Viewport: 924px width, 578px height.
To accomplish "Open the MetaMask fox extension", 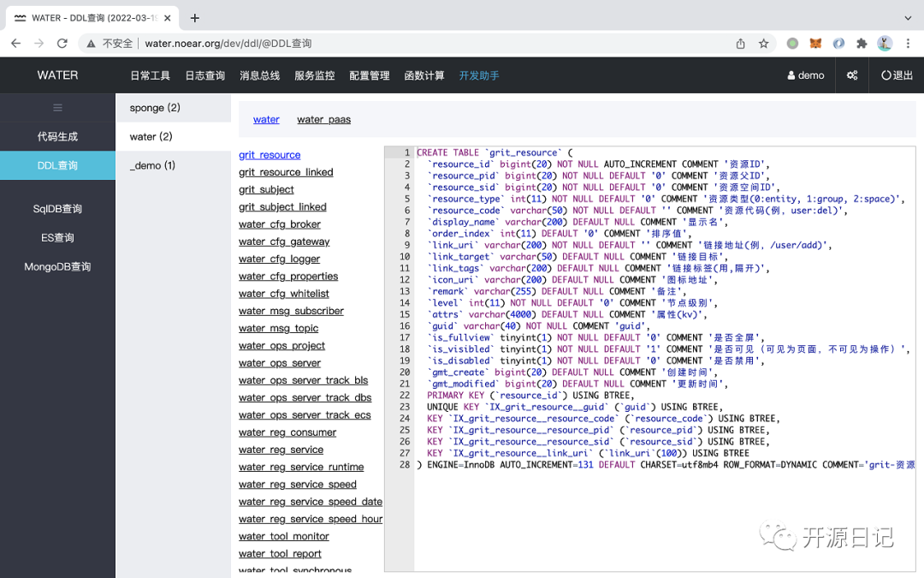I will click(815, 43).
